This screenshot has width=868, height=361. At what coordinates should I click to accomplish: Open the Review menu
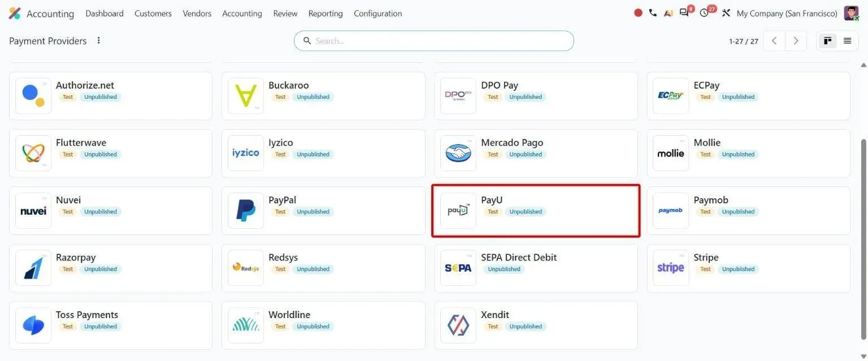tap(285, 13)
